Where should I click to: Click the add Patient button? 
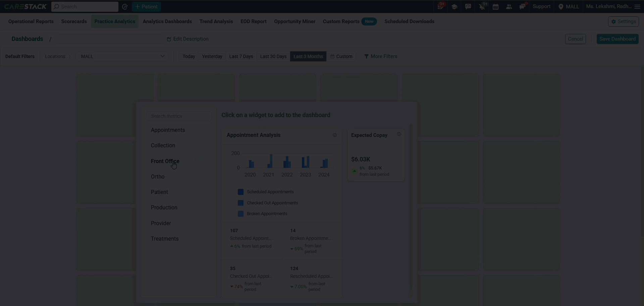click(146, 7)
